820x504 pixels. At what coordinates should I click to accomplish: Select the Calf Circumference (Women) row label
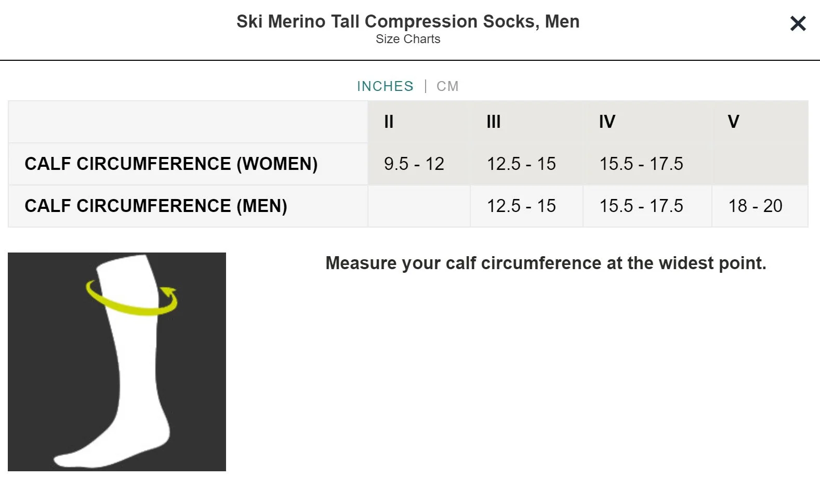(171, 164)
